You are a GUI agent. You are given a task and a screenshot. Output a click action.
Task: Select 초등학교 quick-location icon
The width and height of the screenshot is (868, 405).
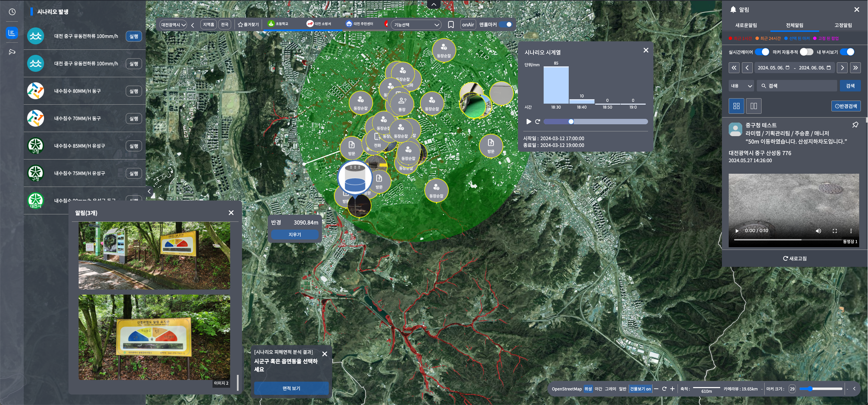(278, 24)
